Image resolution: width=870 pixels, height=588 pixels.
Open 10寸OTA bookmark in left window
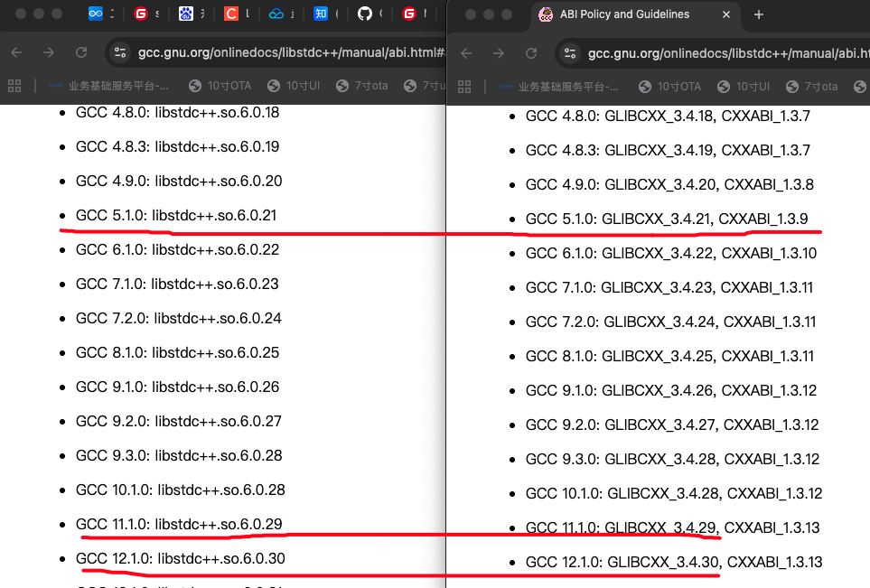pyautogui.click(x=220, y=86)
